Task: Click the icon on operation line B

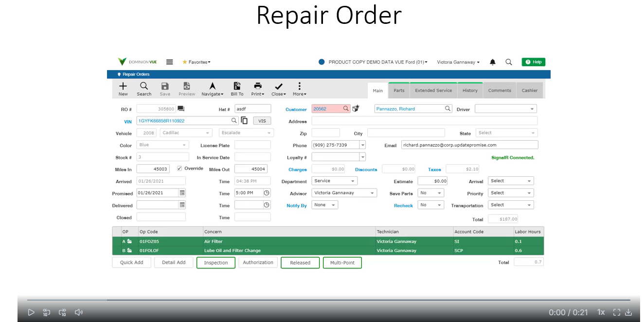Action: tap(129, 250)
